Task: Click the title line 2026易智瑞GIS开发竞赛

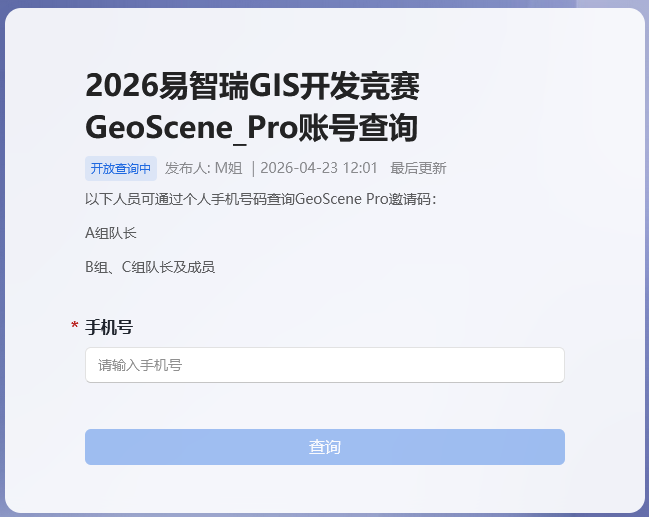Action: (252, 87)
